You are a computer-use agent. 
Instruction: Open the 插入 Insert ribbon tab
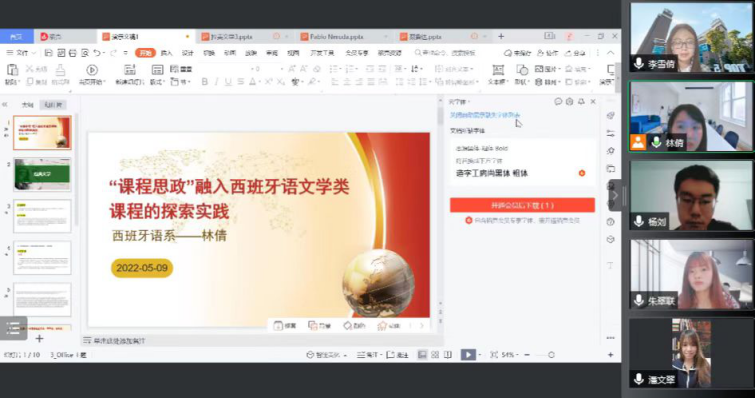tap(166, 53)
